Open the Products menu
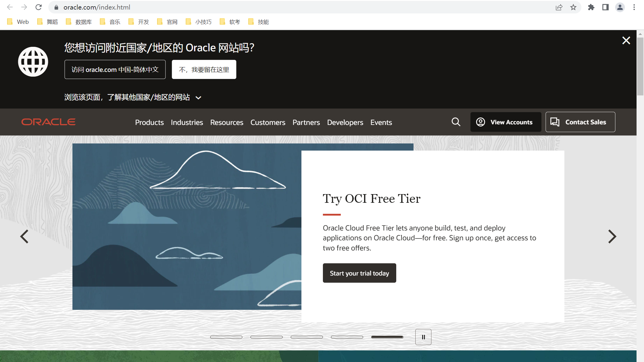644x362 pixels. click(149, 122)
